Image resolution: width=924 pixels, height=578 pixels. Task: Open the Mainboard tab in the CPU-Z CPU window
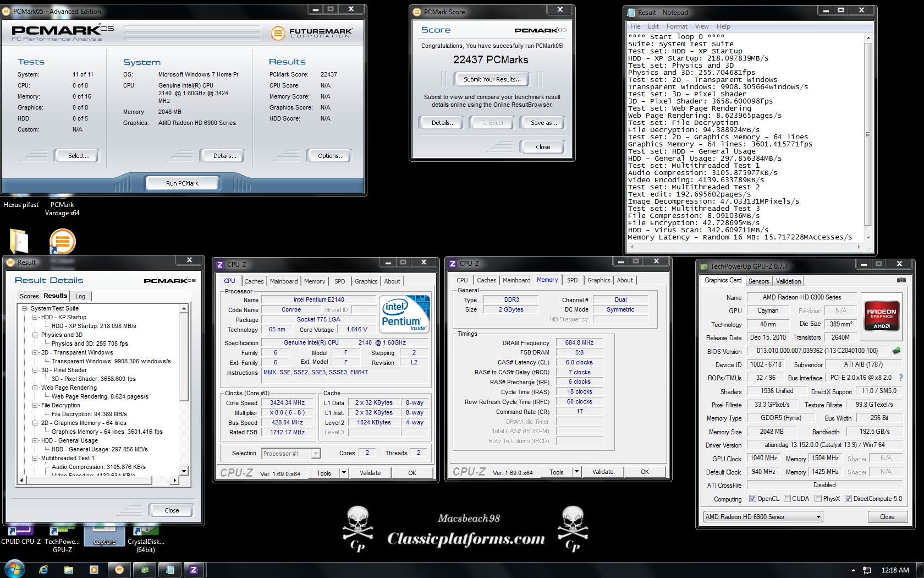(284, 281)
